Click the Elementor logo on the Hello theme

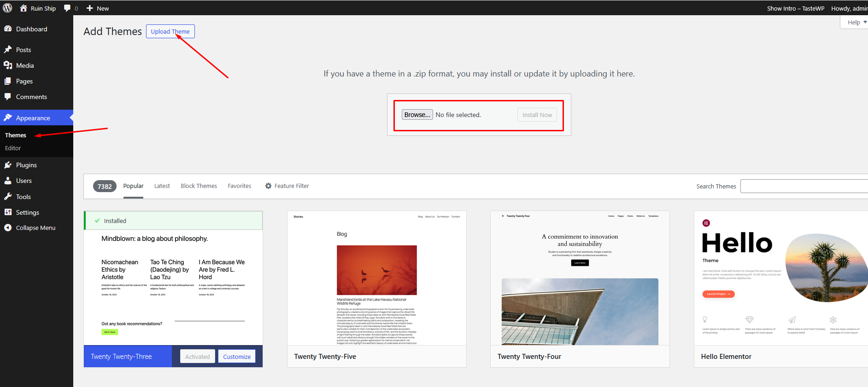[x=706, y=223]
